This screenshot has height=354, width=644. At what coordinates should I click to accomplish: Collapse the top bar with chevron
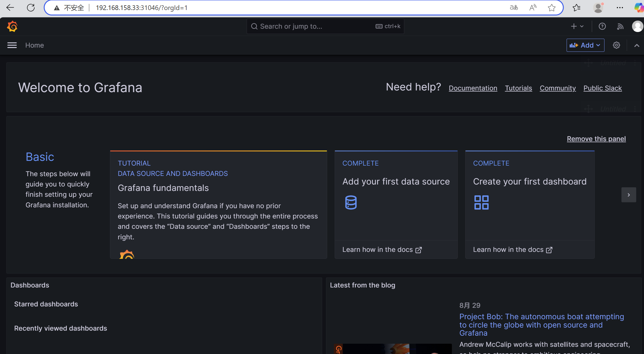point(637,45)
